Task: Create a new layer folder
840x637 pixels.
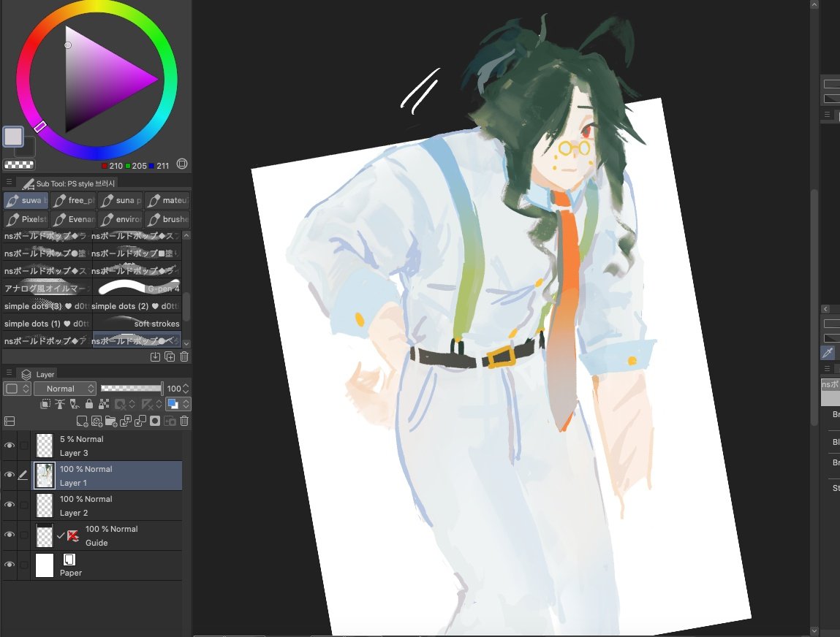Action: [111, 422]
